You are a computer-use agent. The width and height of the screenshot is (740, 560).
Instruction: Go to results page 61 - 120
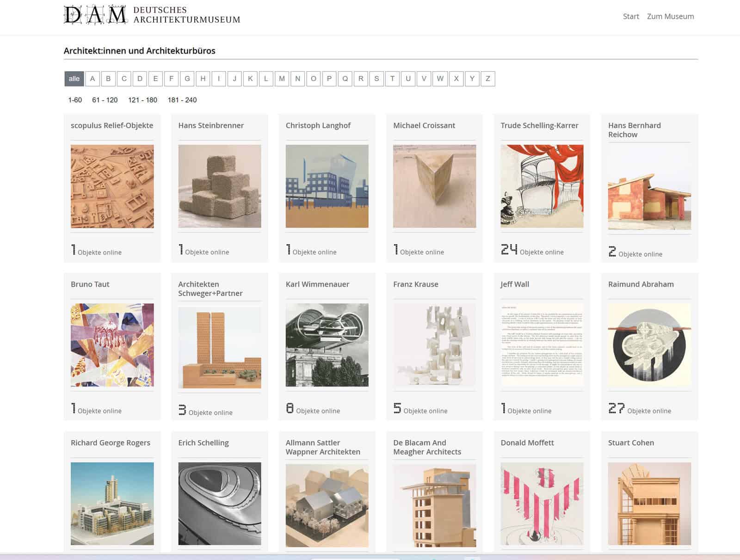(105, 100)
